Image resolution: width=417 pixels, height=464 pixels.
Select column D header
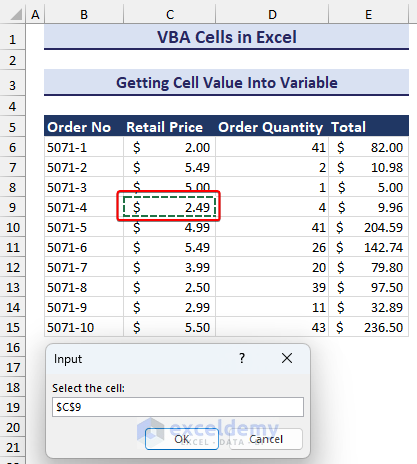(272, 15)
